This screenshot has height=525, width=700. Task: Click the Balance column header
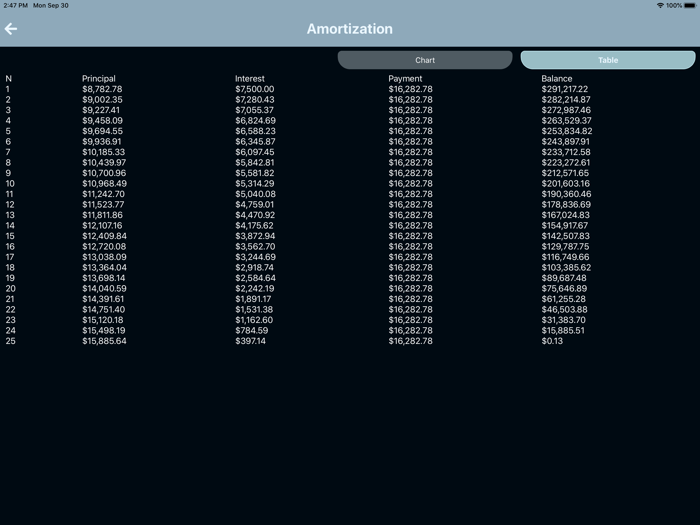click(557, 79)
